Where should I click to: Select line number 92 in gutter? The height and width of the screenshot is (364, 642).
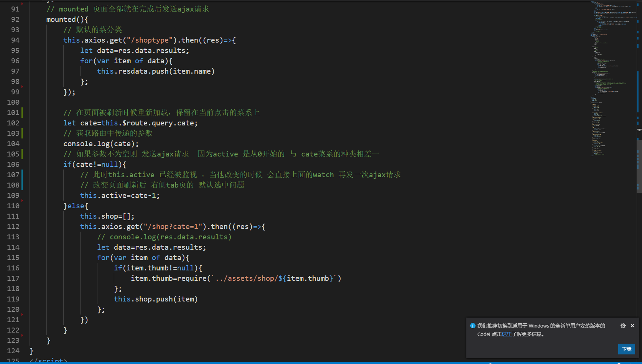point(15,19)
